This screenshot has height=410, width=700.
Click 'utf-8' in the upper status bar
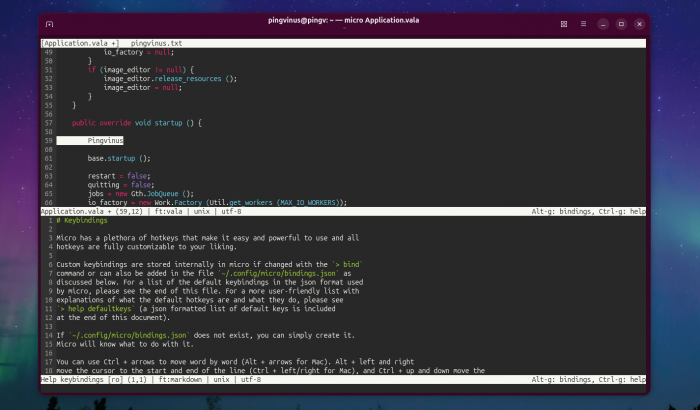[x=231, y=212]
